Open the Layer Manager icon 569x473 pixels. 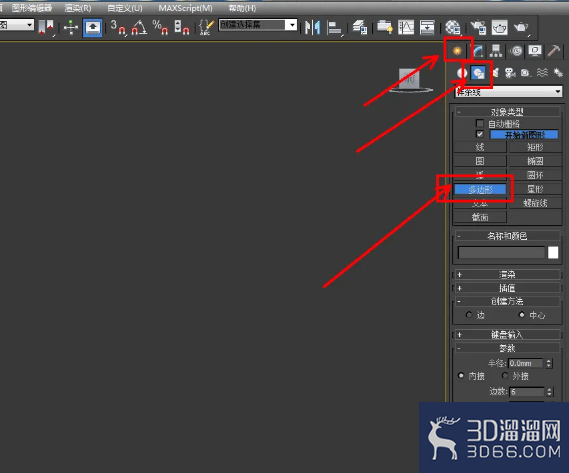coord(360,27)
